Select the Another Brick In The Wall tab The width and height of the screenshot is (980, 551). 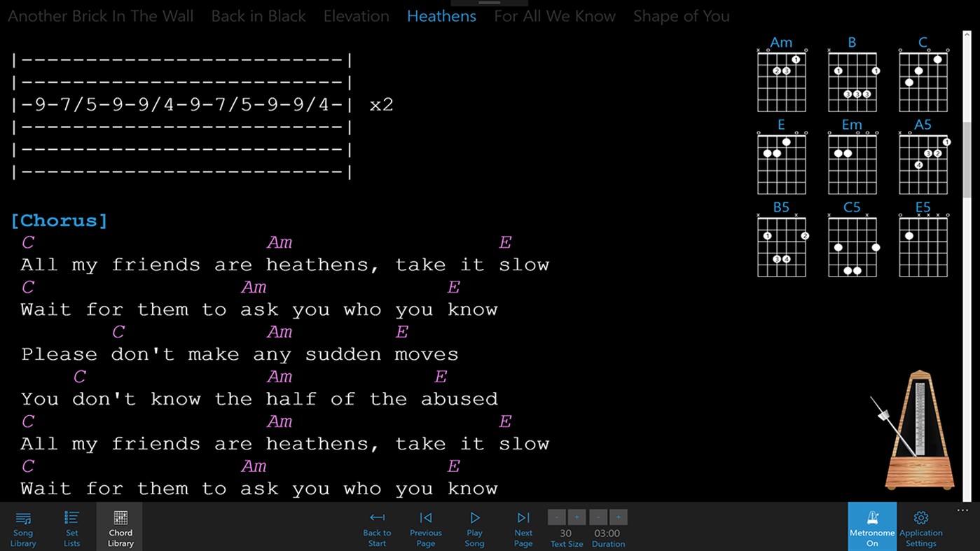pos(99,15)
